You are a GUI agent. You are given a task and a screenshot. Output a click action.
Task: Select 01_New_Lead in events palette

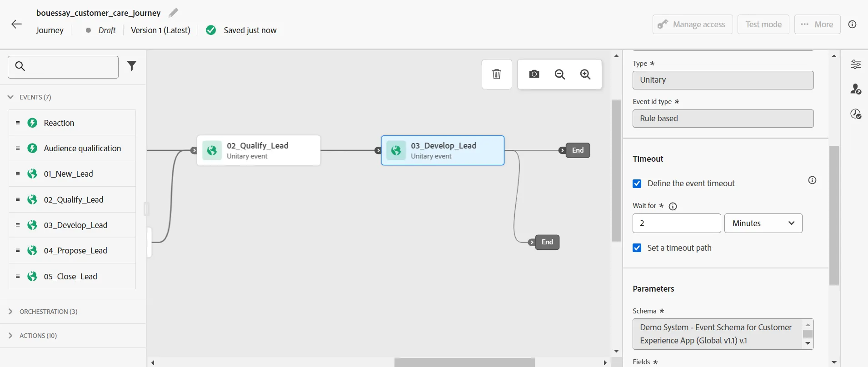(x=72, y=174)
